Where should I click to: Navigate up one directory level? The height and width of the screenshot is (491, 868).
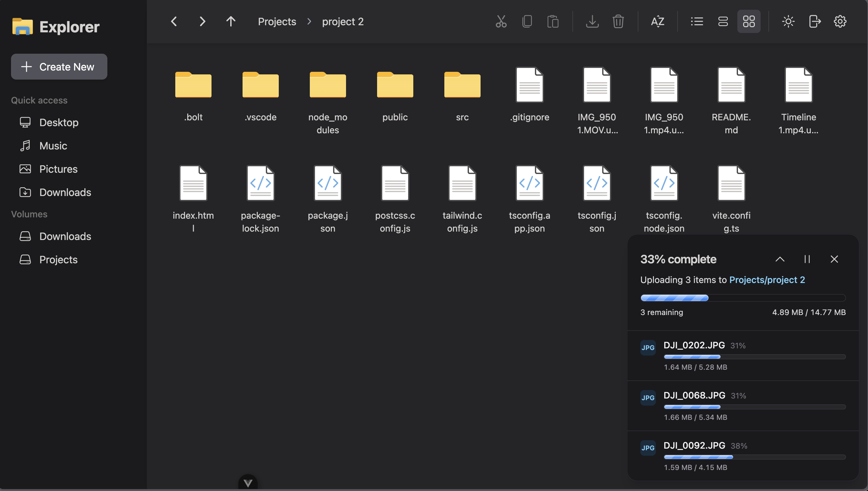click(x=231, y=21)
